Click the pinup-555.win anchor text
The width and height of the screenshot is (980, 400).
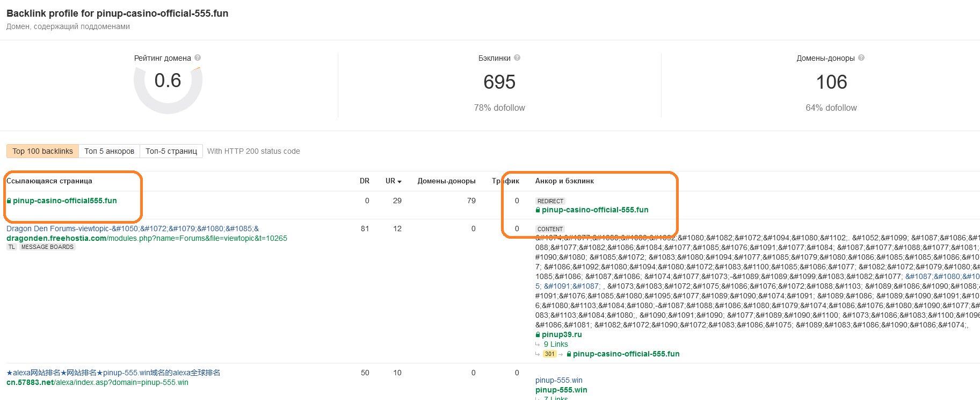pos(558,380)
